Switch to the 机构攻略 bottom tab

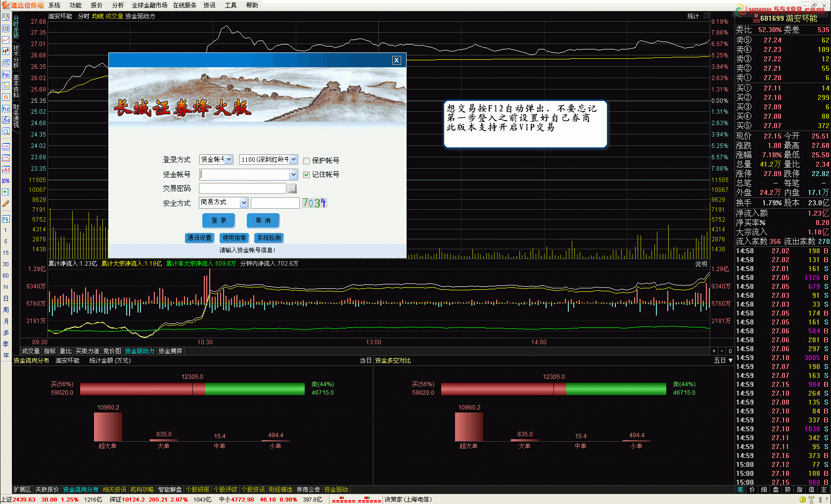[x=142, y=490]
